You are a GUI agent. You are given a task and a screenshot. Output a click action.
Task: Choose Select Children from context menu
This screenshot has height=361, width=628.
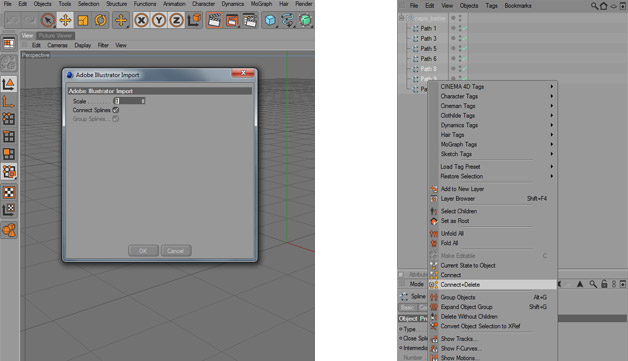click(493, 211)
